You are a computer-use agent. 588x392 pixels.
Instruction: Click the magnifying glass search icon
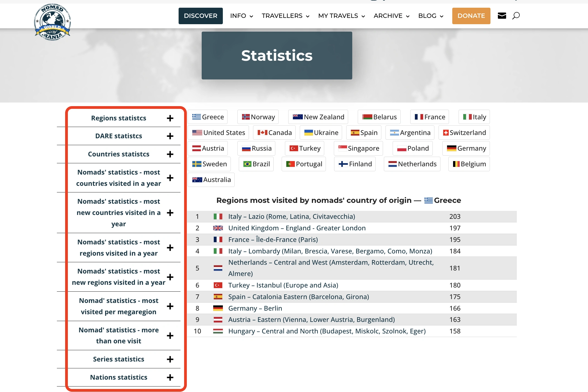tap(516, 16)
